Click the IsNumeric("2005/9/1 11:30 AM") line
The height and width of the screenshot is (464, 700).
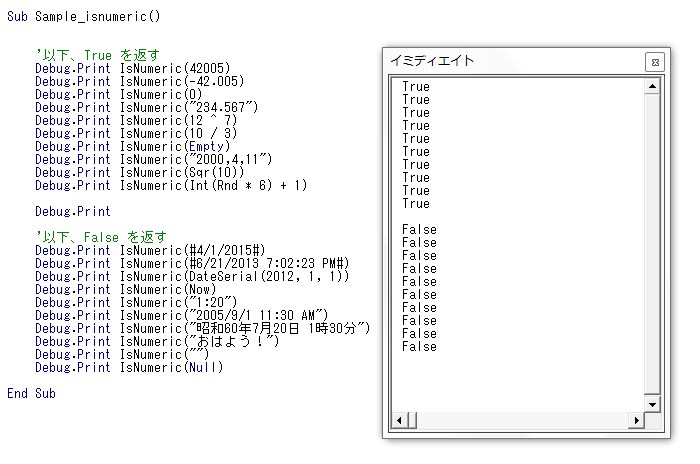tap(182, 315)
